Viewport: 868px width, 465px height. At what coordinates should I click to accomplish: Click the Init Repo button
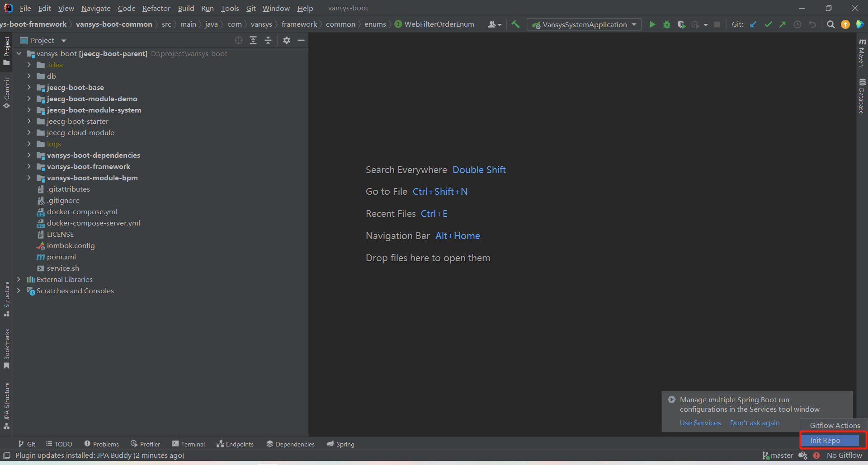point(830,440)
